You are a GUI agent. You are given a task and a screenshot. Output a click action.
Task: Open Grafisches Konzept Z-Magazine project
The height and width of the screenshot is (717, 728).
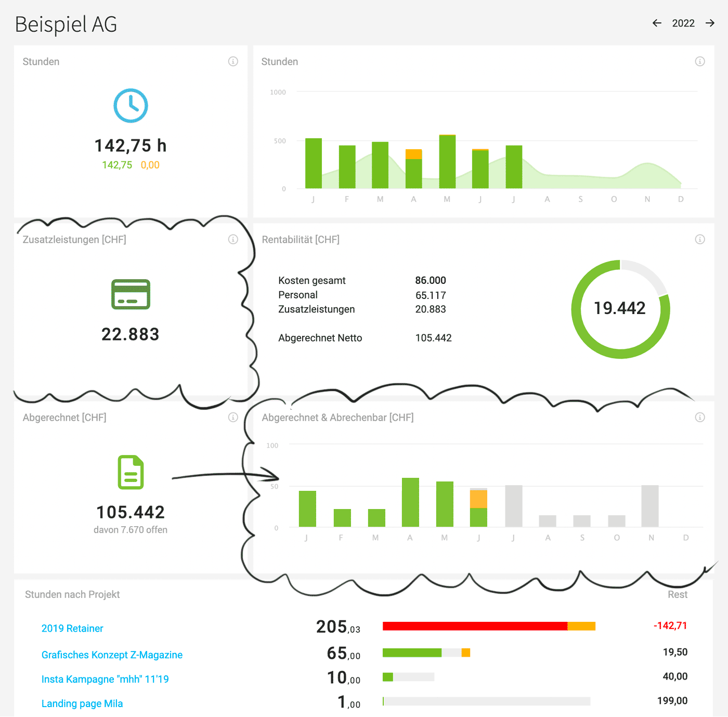click(112, 655)
